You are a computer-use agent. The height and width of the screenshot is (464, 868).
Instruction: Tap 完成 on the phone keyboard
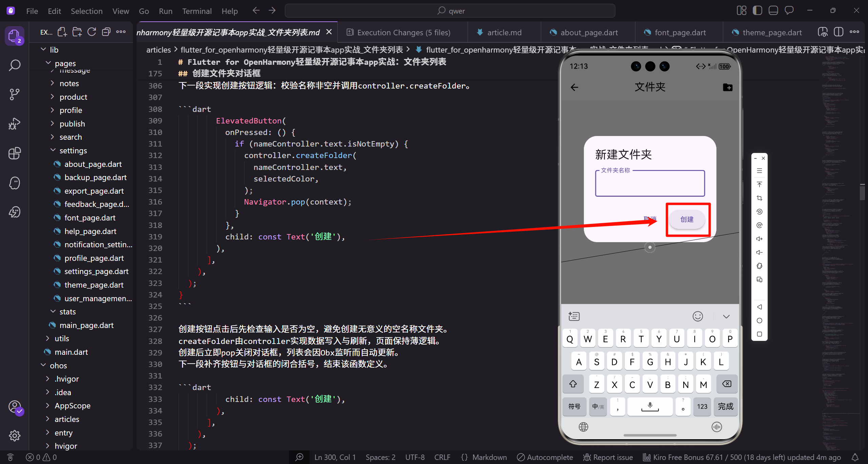point(726,406)
